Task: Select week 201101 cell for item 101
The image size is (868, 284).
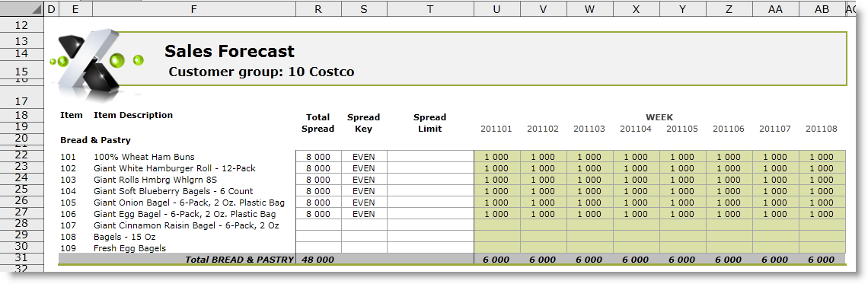Action: coord(497,156)
